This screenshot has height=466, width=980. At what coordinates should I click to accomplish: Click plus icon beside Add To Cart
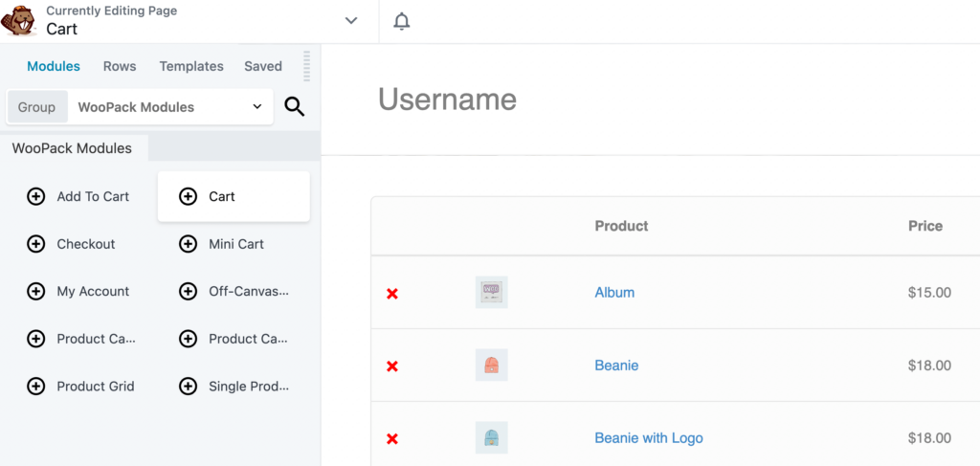tap(35, 196)
